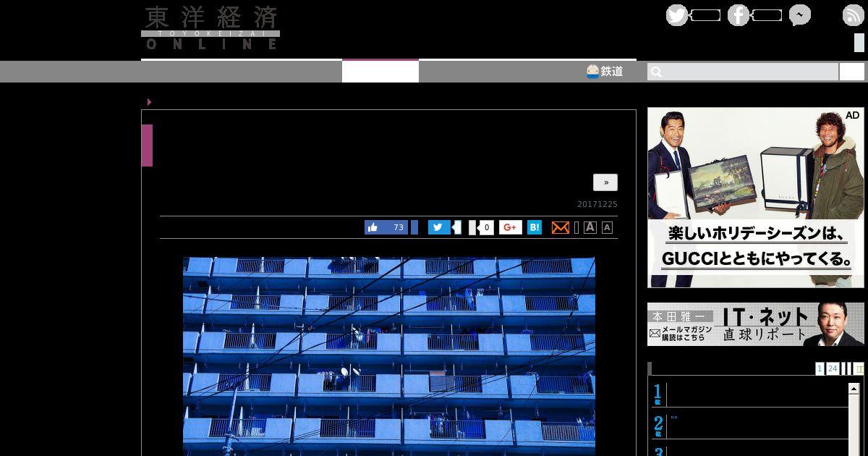
Task: Click the ranking list scroll-up arrow
Action: (x=854, y=388)
